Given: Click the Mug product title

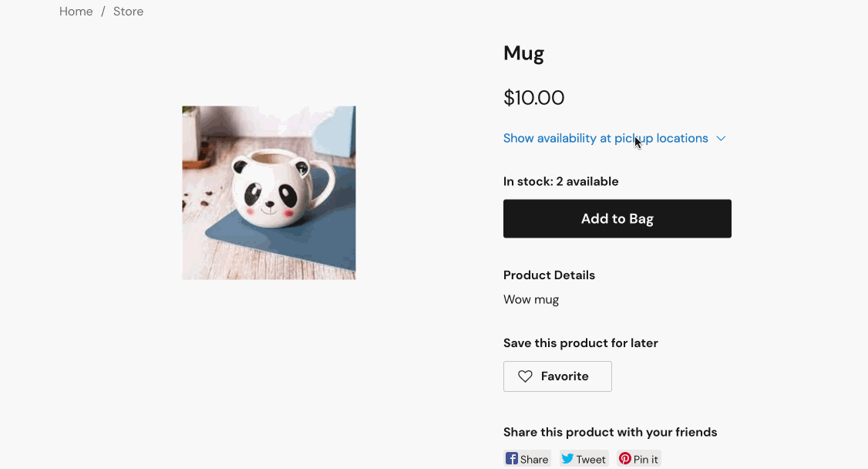Looking at the screenshot, I should click(524, 53).
